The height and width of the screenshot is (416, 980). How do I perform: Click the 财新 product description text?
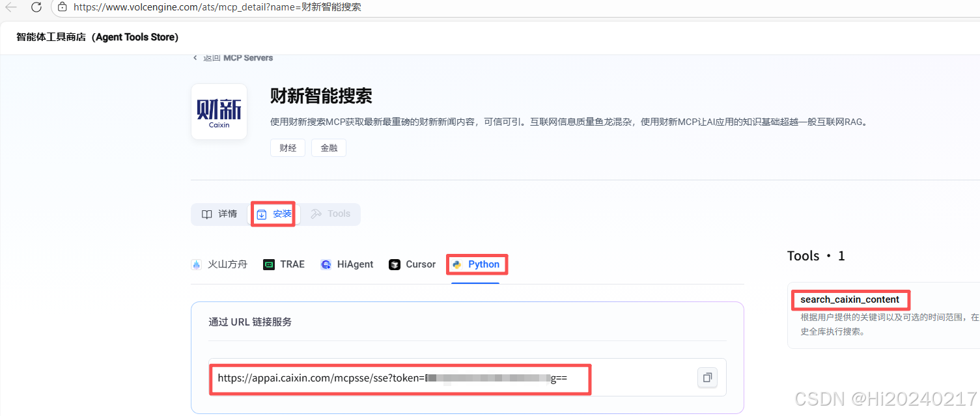(569, 122)
